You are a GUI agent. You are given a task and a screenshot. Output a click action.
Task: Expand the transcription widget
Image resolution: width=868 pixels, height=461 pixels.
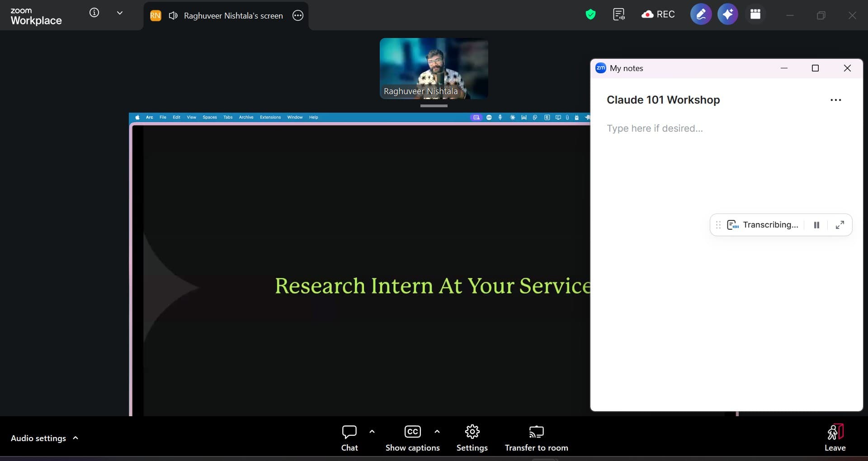tap(840, 225)
